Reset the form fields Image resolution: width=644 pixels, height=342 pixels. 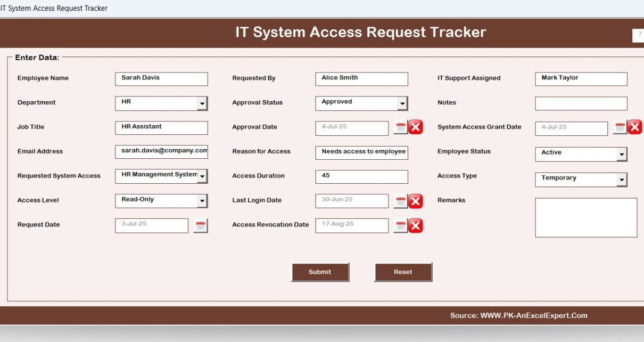(x=403, y=272)
